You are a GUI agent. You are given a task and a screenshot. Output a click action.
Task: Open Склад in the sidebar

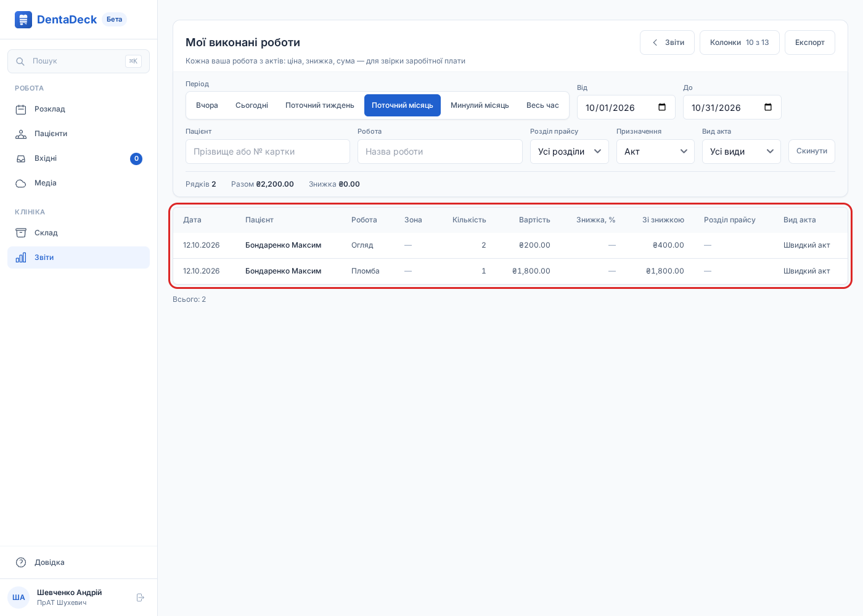[x=78, y=233]
